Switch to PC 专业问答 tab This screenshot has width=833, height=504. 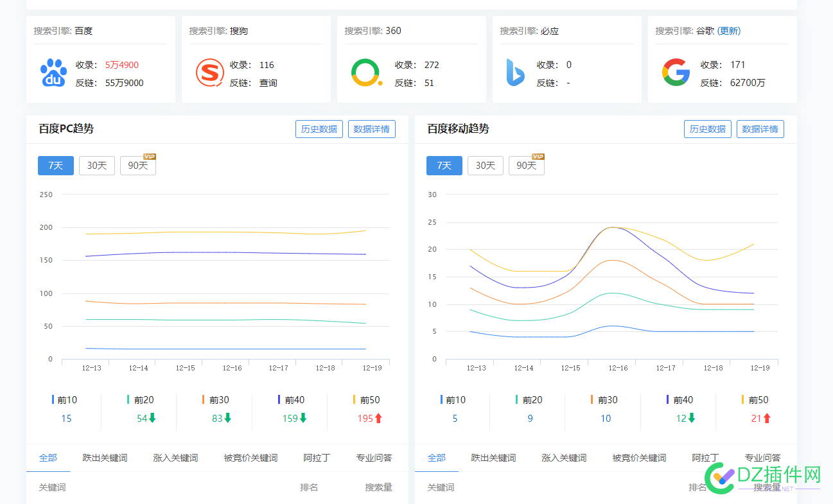pos(374,458)
